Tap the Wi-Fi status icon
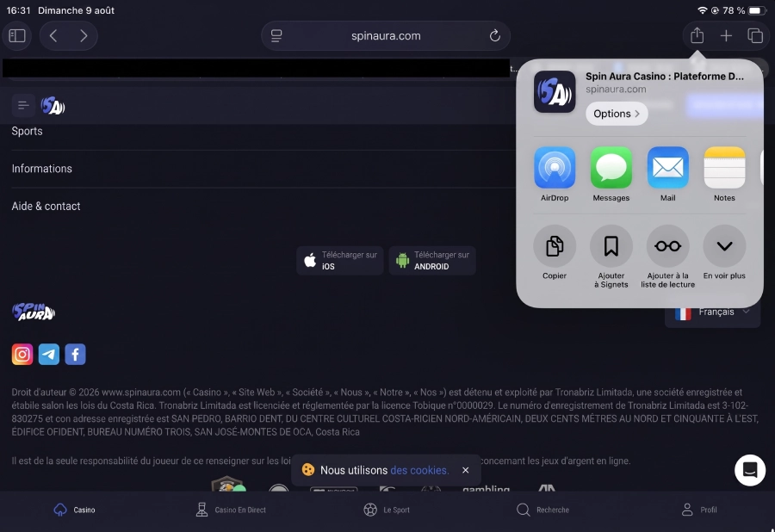Image resolution: width=775 pixels, height=532 pixels. pyautogui.click(x=702, y=10)
